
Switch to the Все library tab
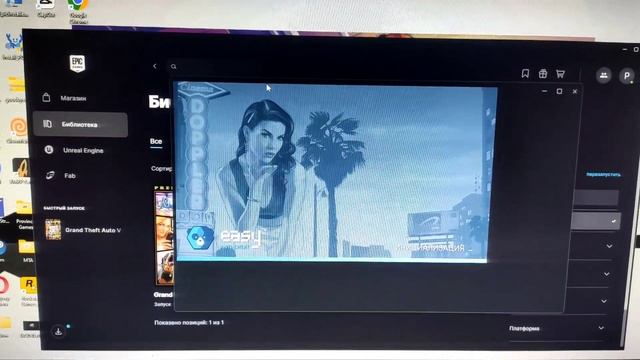point(156,142)
